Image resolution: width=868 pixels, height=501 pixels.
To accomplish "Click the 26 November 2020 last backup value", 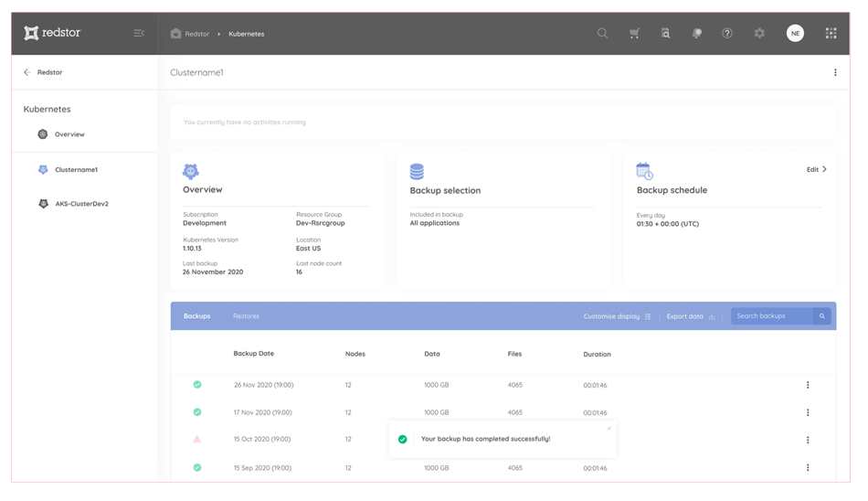I will click(213, 272).
